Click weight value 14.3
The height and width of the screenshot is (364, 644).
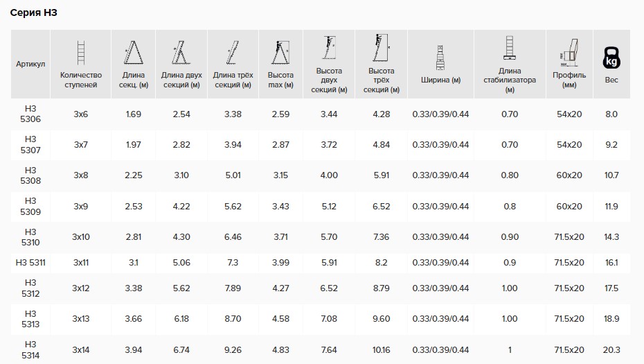pyautogui.click(x=611, y=237)
